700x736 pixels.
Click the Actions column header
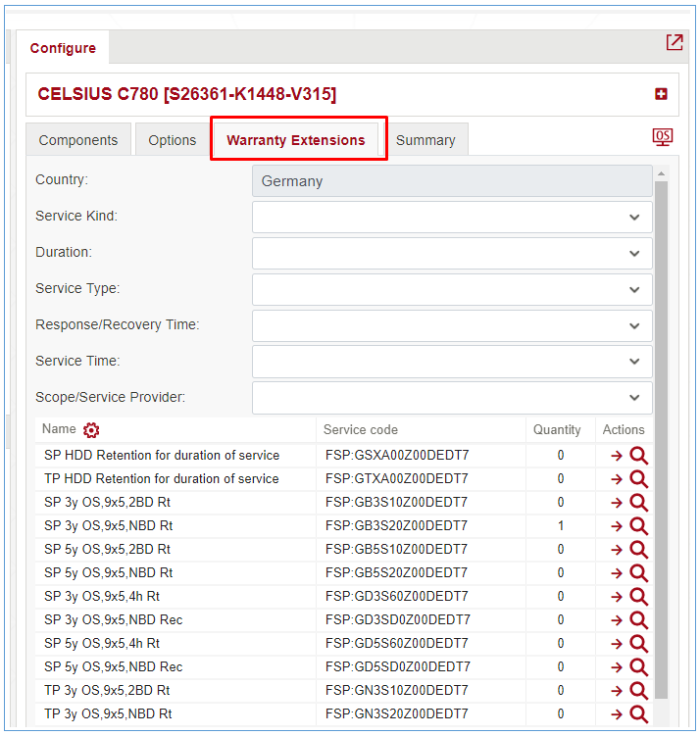(x=624, y=429)
